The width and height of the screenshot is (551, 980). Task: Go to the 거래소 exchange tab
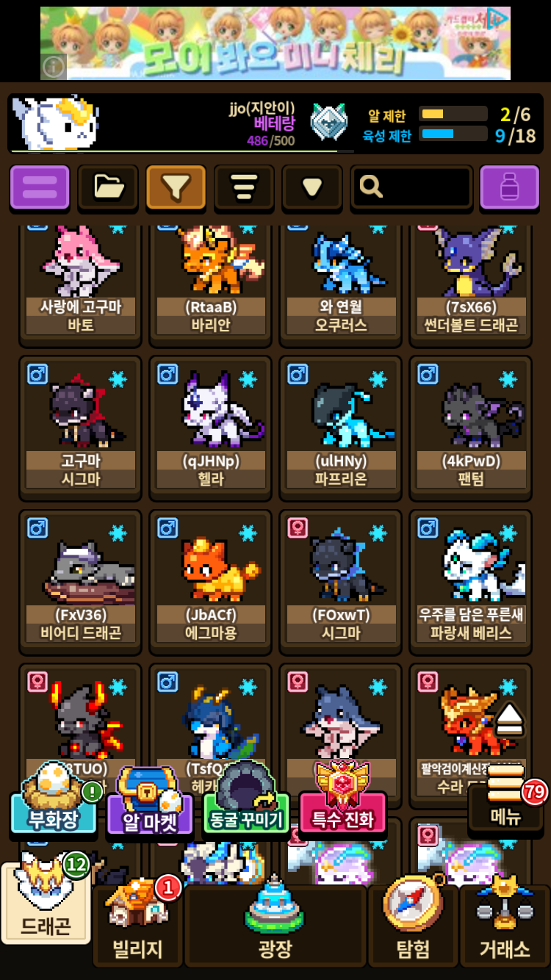505,926
